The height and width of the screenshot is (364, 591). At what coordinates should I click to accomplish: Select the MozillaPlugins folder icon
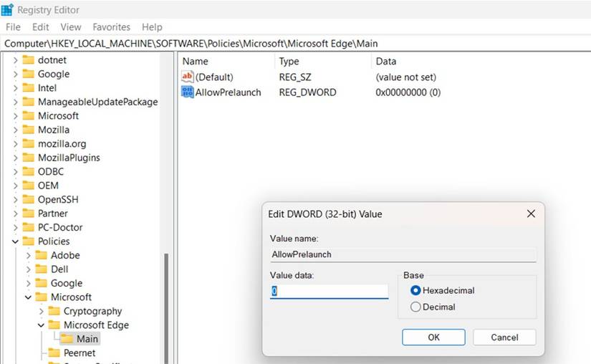tap(28, 158)
